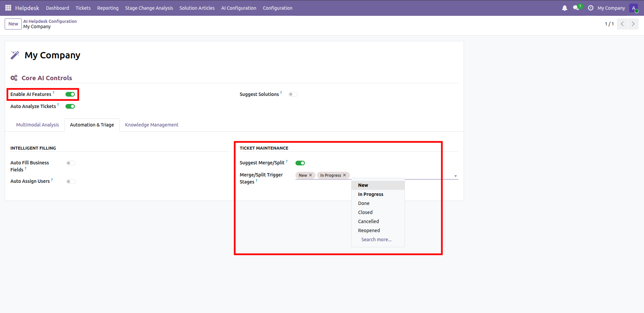Screen dimensions: 644x313
Task: Open the activities clock icon
Action: 591,8
